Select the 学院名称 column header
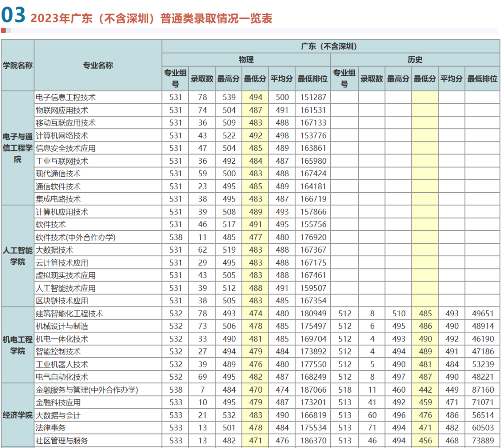 [18, 66]
